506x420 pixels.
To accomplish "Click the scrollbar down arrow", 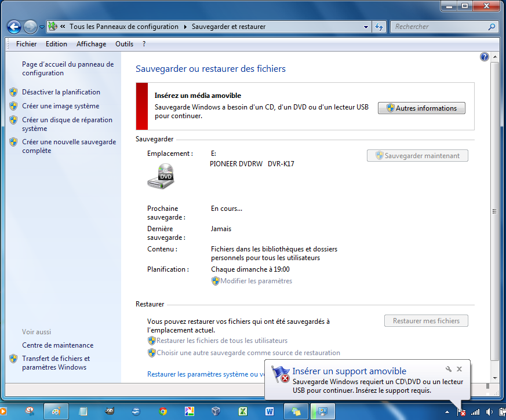I will (495, 378).
